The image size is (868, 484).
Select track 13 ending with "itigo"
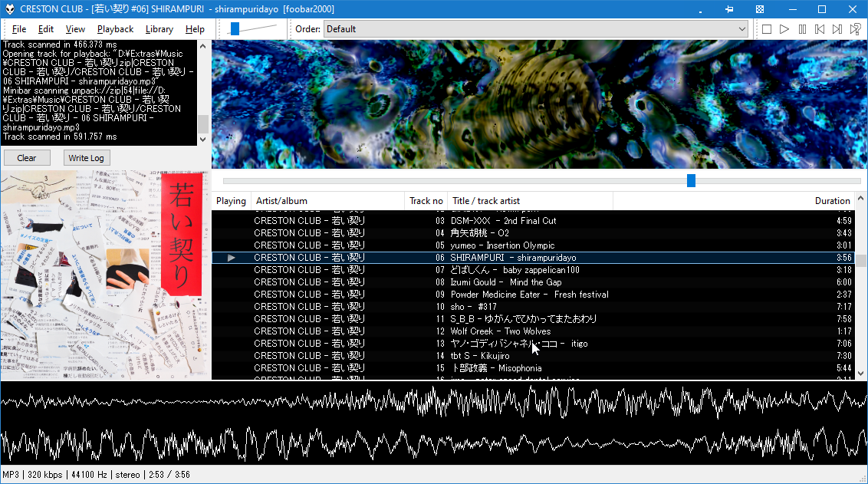tap(533, 344)
